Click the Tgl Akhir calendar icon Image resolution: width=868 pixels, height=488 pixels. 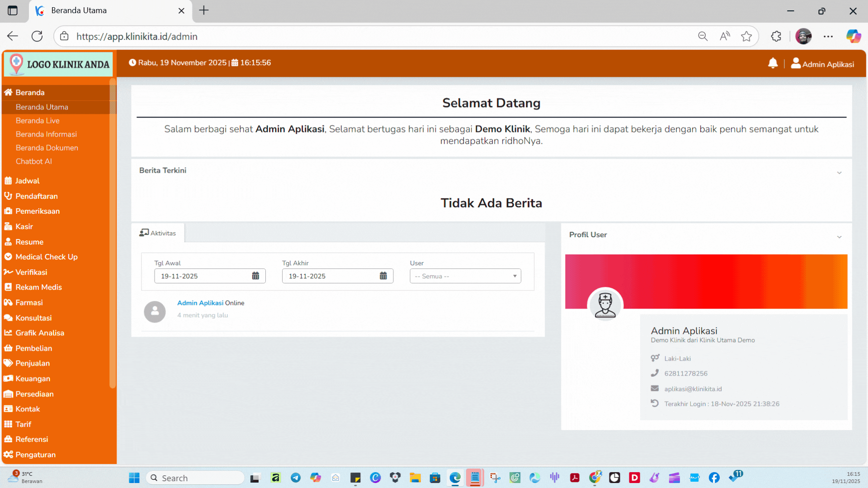pyautogui.click(x=383, y=276)
